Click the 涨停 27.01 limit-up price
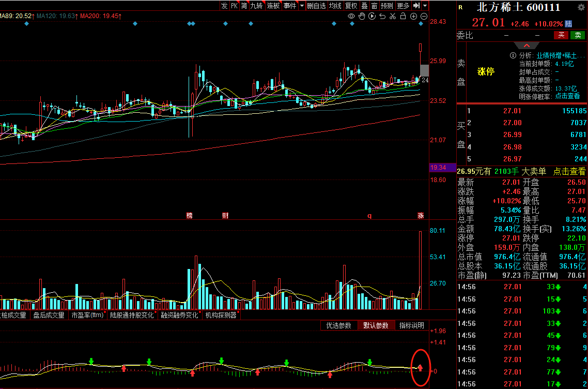This screenshot has height=389, width=588. 512,238
